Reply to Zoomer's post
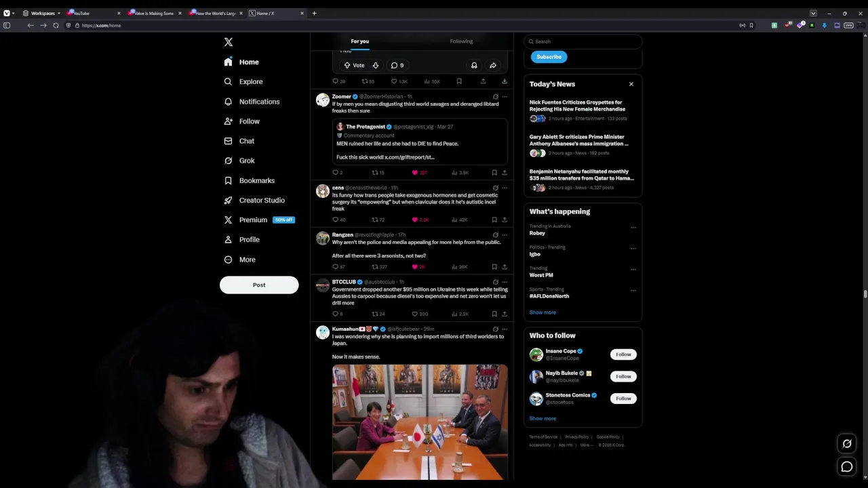 click(337, 173)
